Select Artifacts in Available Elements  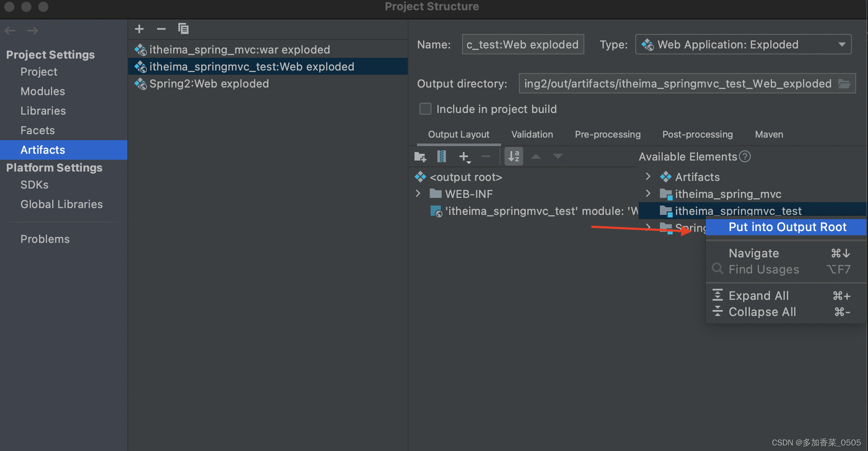697,177
